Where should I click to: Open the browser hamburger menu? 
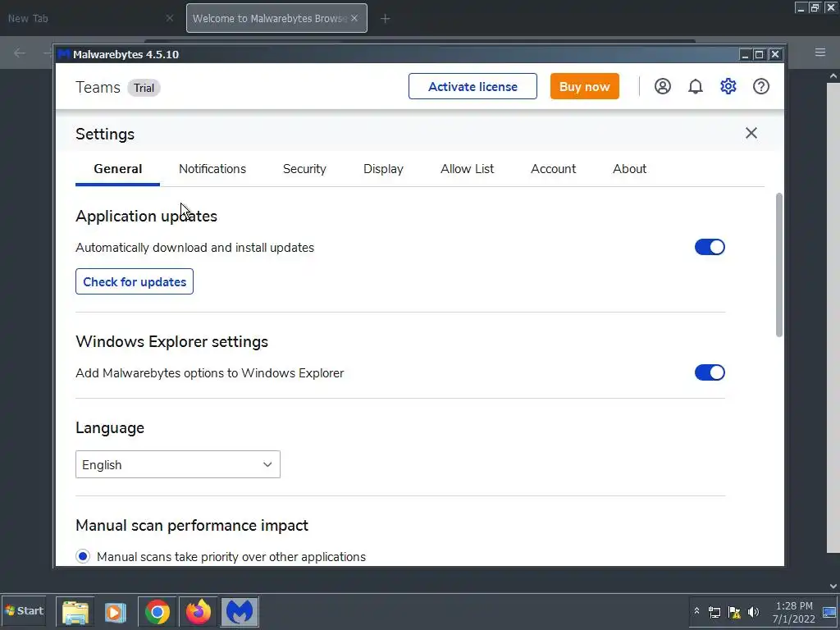pyautogui.click(x=820, y=52)
